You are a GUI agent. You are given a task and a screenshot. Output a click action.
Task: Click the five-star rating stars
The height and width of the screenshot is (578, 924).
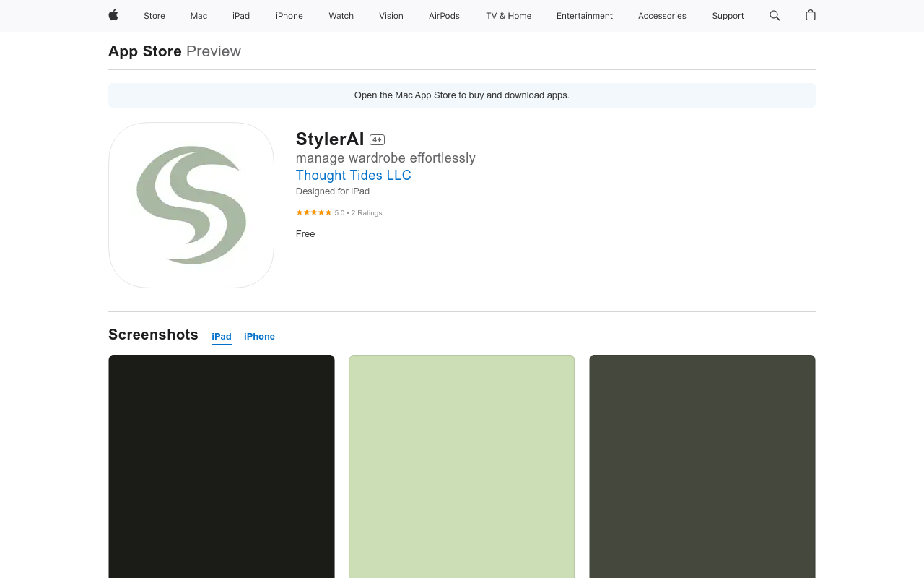(314, 212)
